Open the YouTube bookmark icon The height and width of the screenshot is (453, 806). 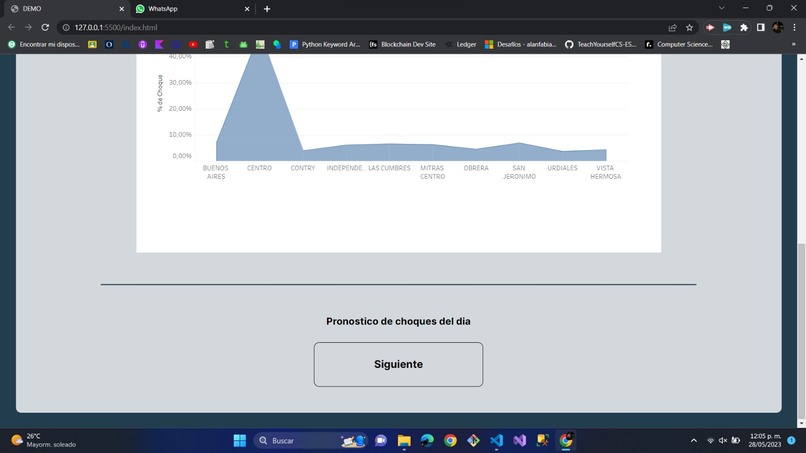(x=193, y=45)
